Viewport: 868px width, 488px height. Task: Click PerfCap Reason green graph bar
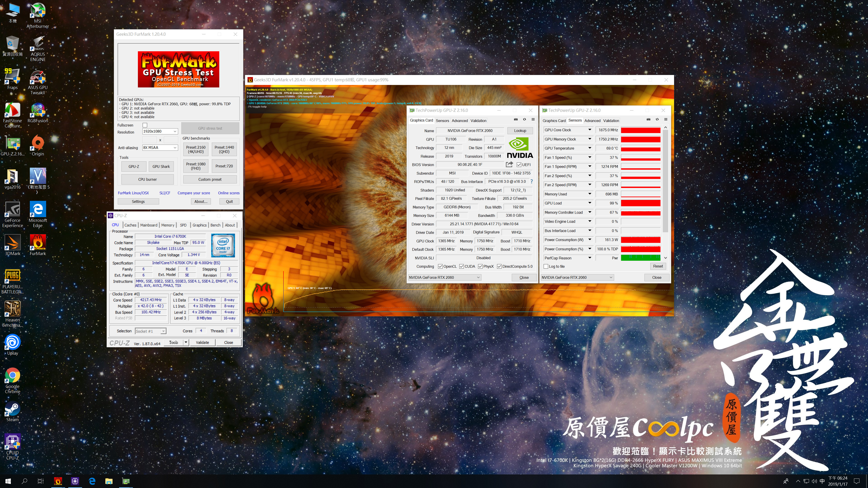click(641, 258)
